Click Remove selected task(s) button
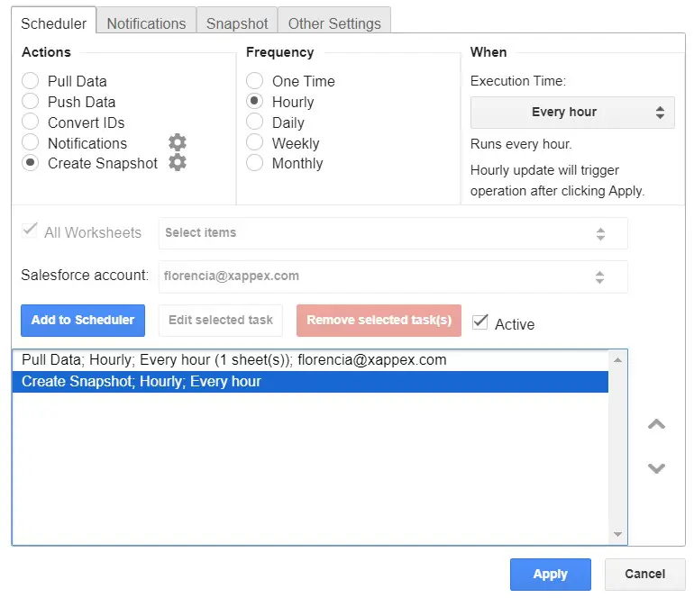This screenshot has height=616, width=694. coord(379,320)
